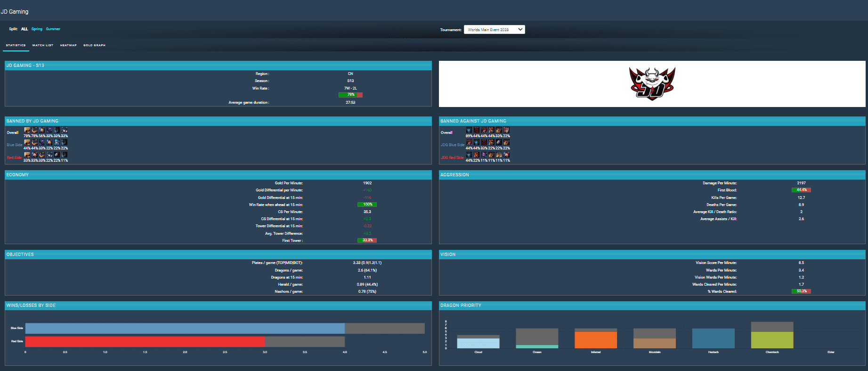The height and width of the screenshot is (371, 868).
Task: Click the Ocean dragon bar
Action: pyautogui.click(x=537, y=346)
